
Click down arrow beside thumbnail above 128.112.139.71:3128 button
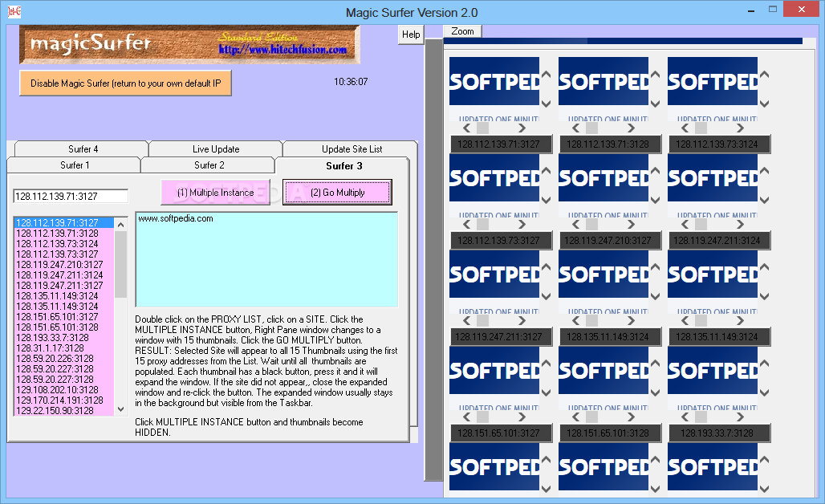pyautogui.click(x=655, y=104)
